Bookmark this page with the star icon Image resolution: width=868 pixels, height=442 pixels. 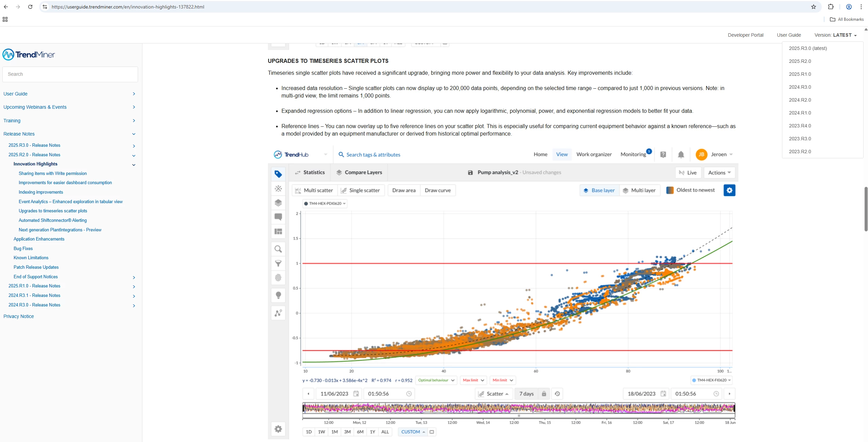(x=813, y=7)
